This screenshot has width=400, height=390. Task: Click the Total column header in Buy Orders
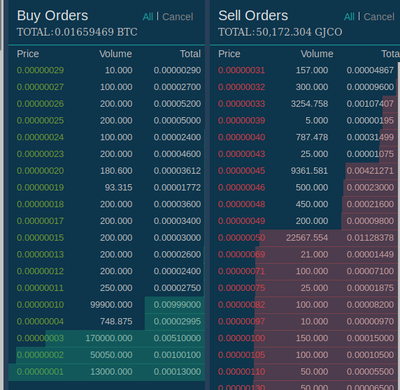[x=190, y=54]
